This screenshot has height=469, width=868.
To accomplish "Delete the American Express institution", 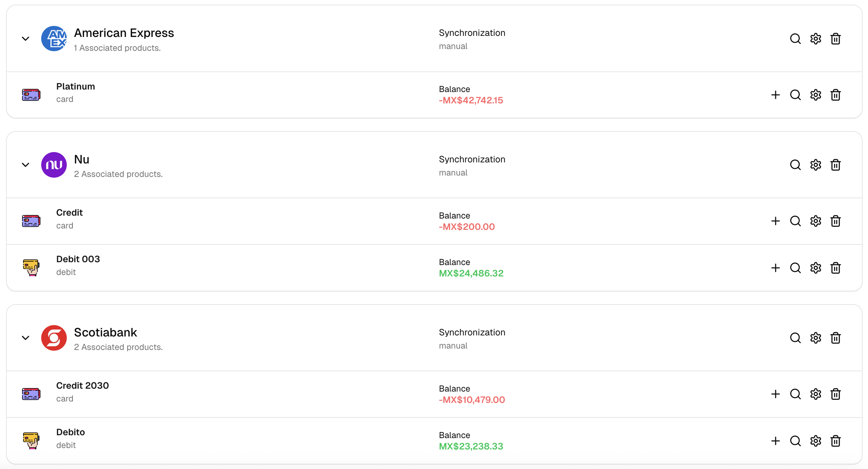I will pyautogui.click(x=836, y=39).
